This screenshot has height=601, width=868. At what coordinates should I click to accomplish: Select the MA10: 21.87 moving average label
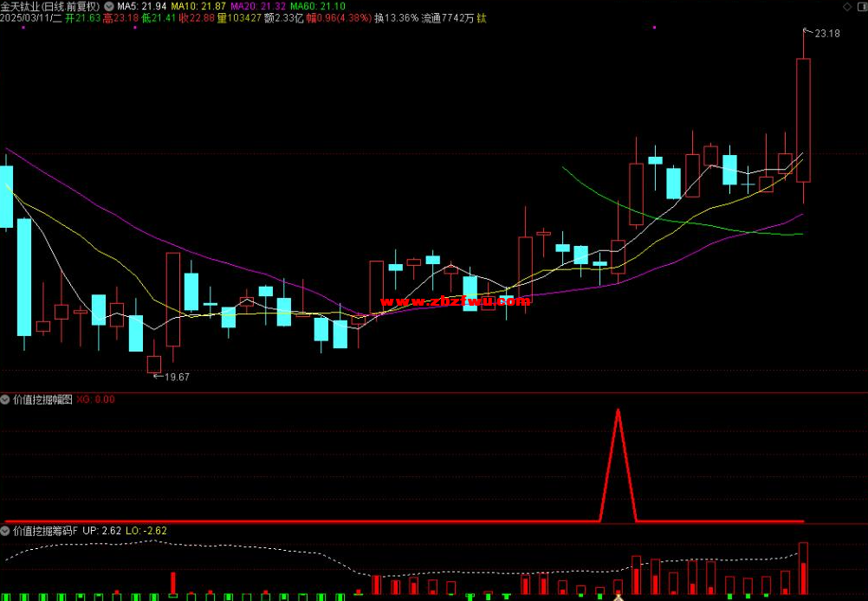click(198, 7)
